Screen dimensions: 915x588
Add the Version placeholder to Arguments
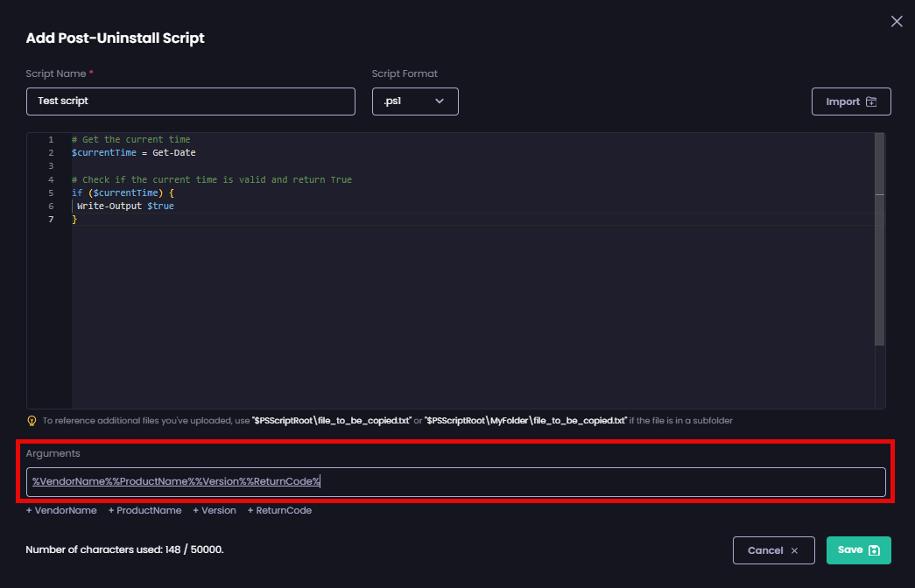(x=214, y=510)
